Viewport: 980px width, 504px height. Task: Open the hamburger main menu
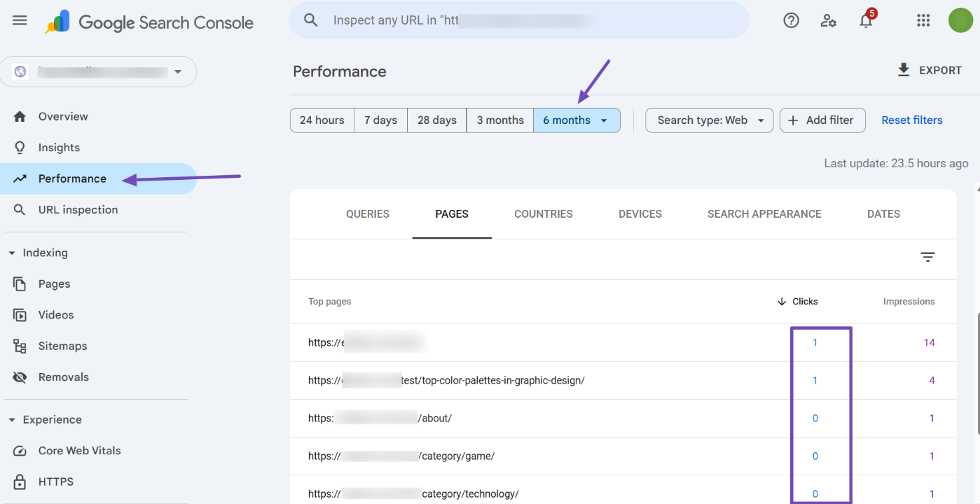(x=20, y=20)
